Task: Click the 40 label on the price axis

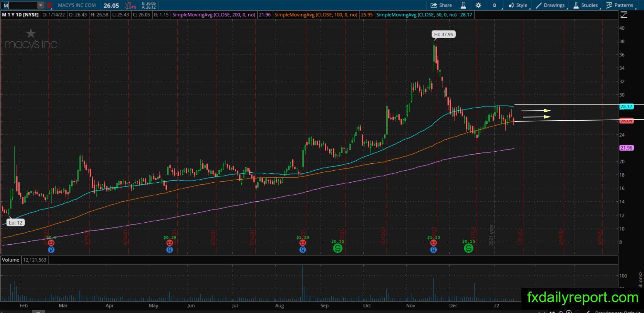Action: (x=622, y=28)
